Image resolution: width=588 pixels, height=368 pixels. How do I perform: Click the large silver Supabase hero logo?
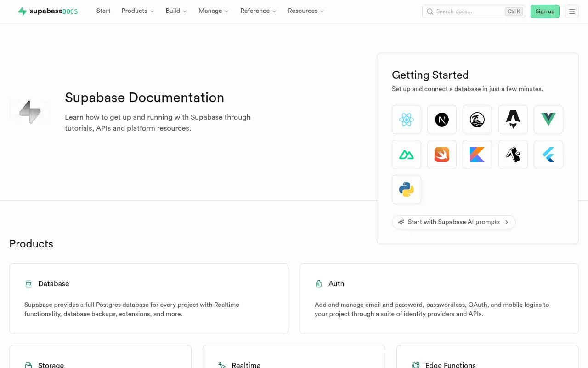pos(30,111)
